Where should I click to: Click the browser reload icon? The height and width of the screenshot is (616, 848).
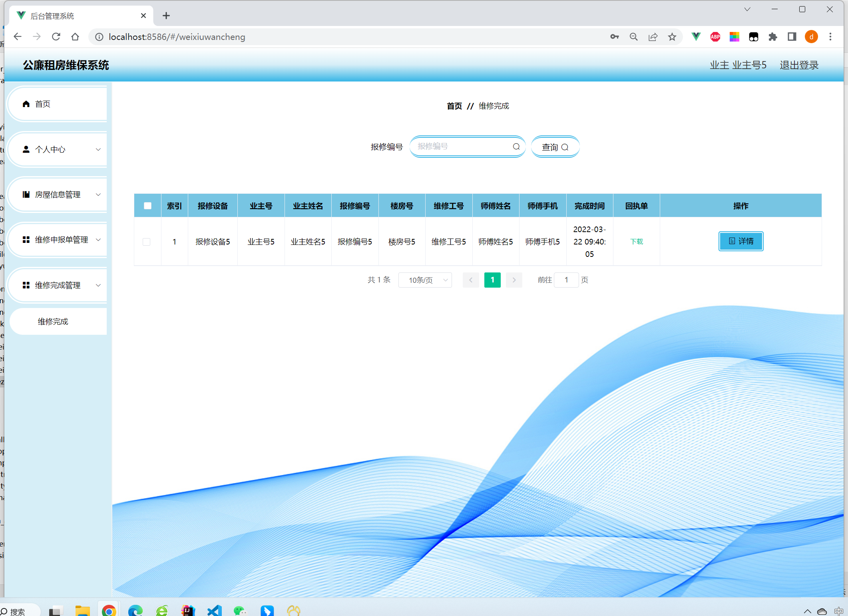point(56,37)
